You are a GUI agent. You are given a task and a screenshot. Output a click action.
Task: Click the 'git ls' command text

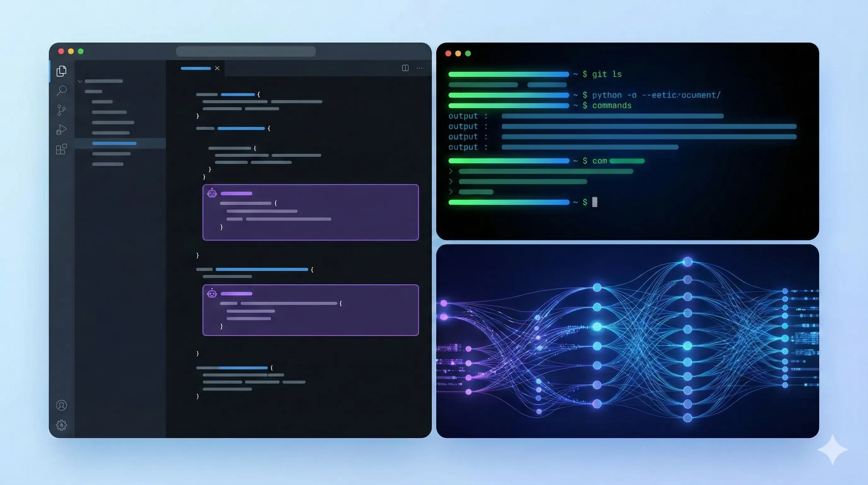607,74
